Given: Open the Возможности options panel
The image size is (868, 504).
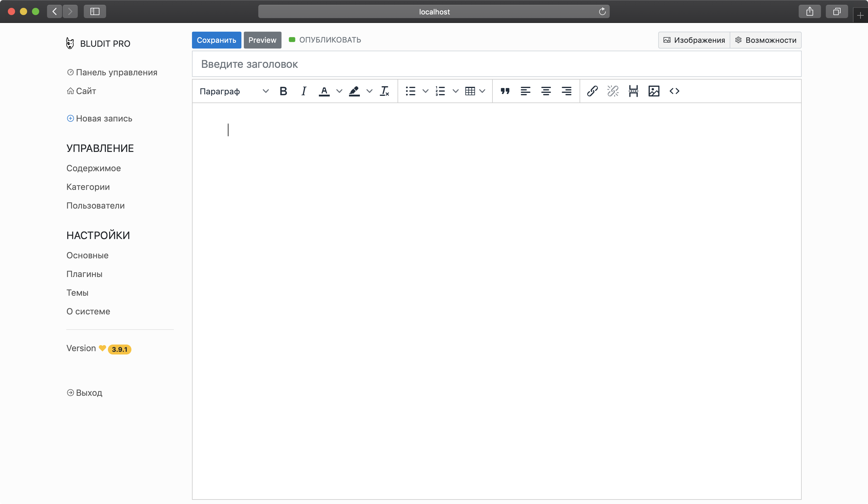Looking at the screenshot, I should [x=766, y=40].
